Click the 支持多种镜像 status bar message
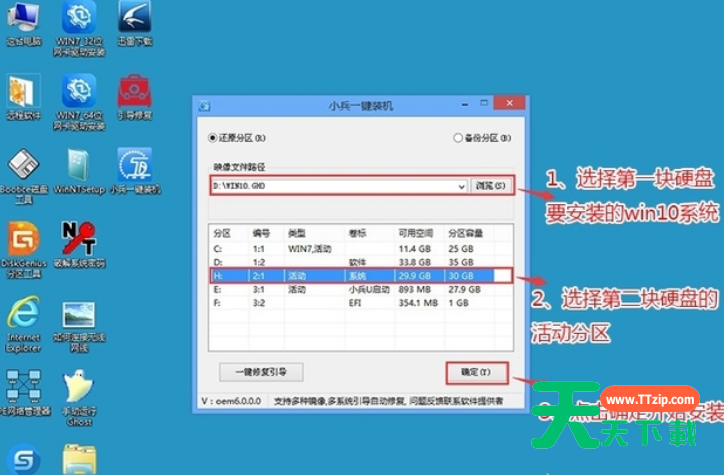Image resolution: width=724 pixels, height=475 pixels. coord(388,401)
